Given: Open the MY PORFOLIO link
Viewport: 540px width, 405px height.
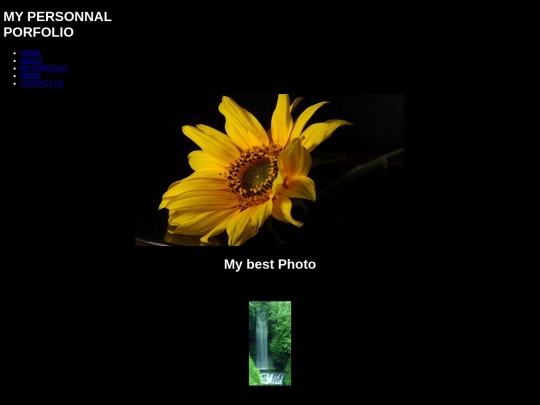Looking at the screenshot, I should tap(44, 68).
